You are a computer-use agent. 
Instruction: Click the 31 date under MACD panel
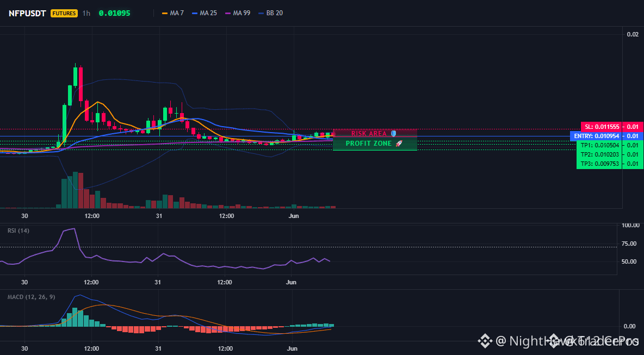[158, 348]
